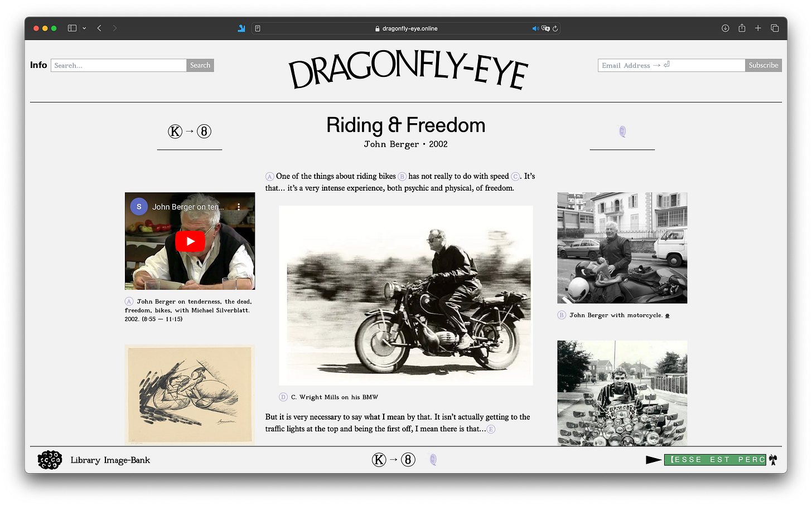Click the DRAGONFLY-EYE logo
The width and height of the screenshot is (812, 506).
click(408, 70)
